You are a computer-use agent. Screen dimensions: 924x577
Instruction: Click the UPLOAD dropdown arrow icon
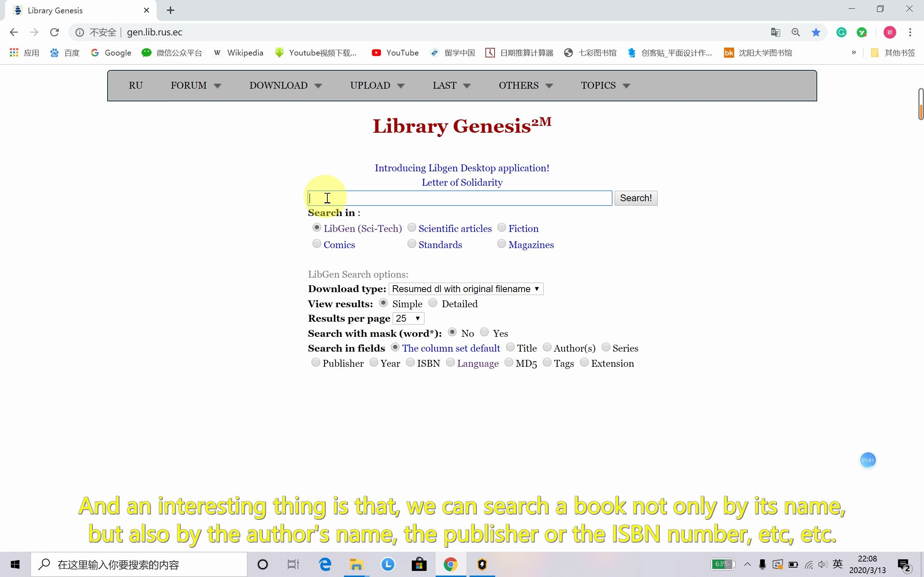coord(401,85)
